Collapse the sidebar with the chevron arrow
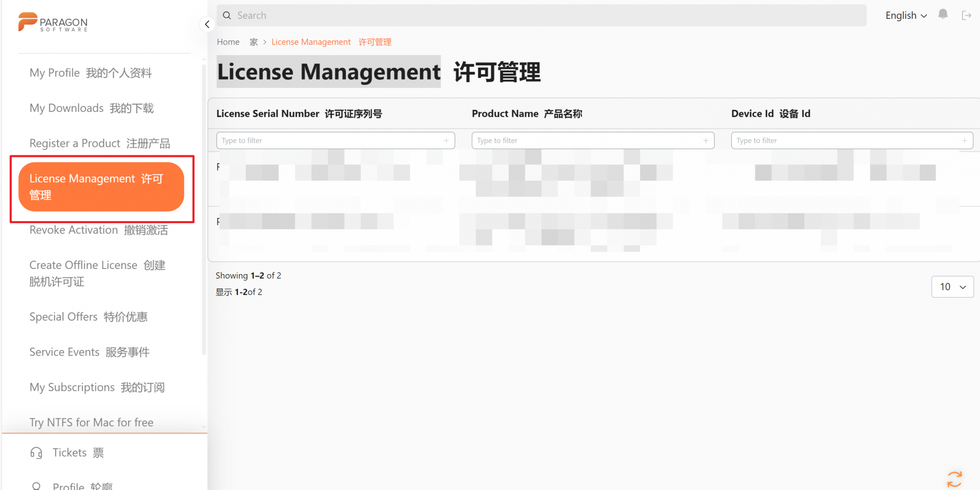 (x=207, y=24)
